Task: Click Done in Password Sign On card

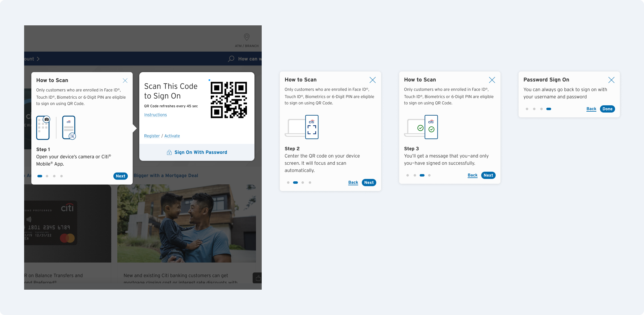Action: [x=608, y=109]
